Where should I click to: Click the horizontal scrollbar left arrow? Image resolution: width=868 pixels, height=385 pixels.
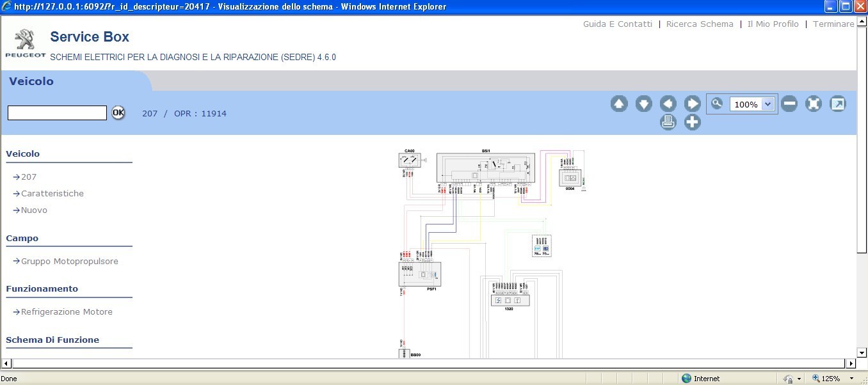point(6,364)
